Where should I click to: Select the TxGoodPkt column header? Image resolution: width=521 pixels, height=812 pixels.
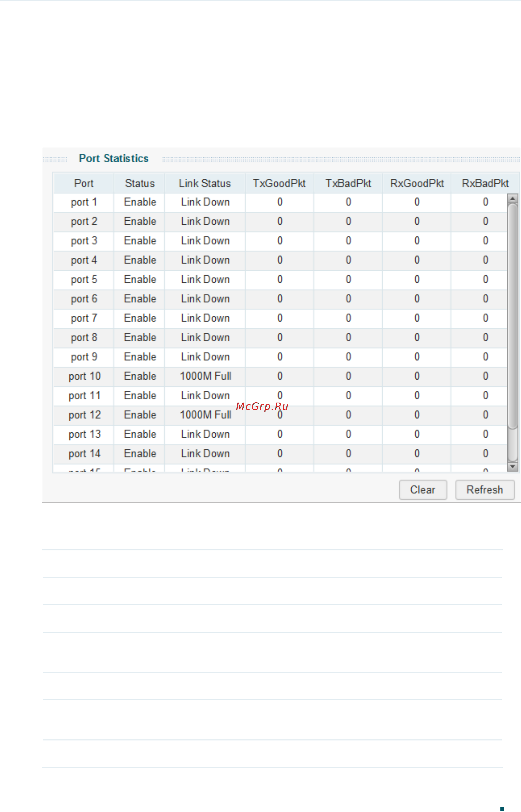pyautogui.click(x=280, y=183)
